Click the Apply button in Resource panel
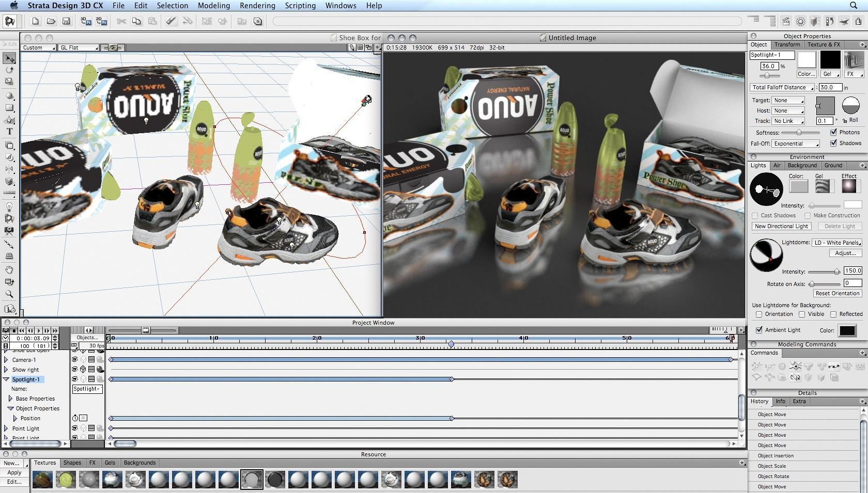 (x=14, y=472)
